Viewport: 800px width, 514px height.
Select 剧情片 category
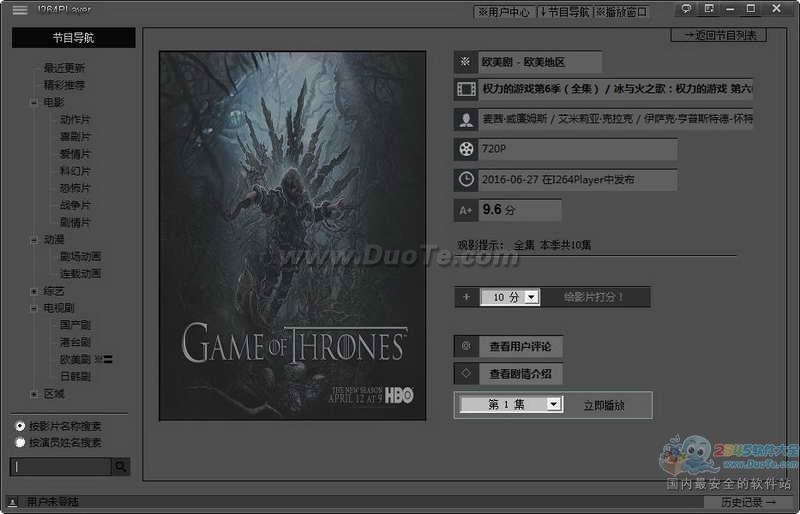pyautogui.click(x=75, y=223)
